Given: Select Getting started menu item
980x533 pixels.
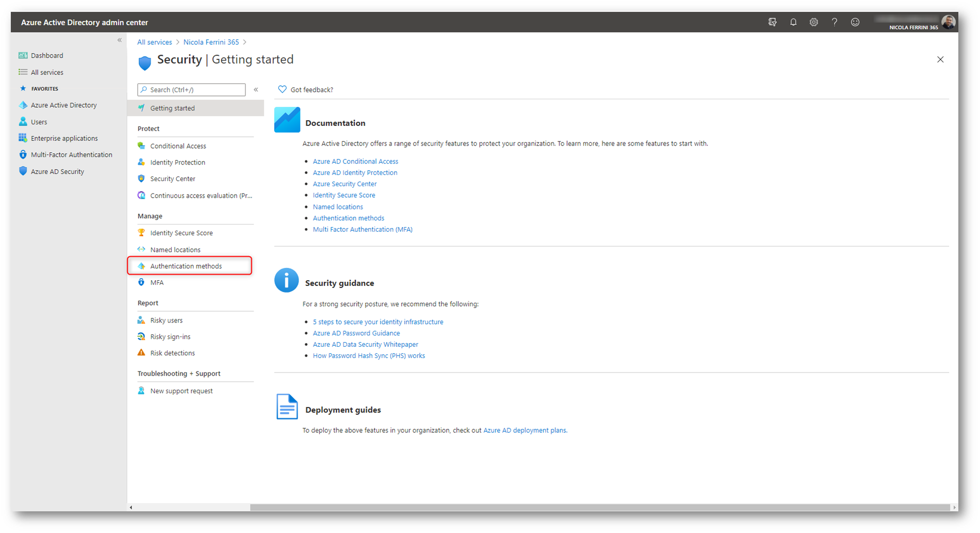Looking at the screenshot, I should (195, 108).
